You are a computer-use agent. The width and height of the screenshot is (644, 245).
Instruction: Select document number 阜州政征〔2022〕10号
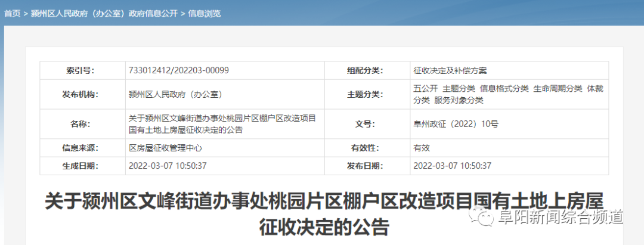click(x=456, y=124)
